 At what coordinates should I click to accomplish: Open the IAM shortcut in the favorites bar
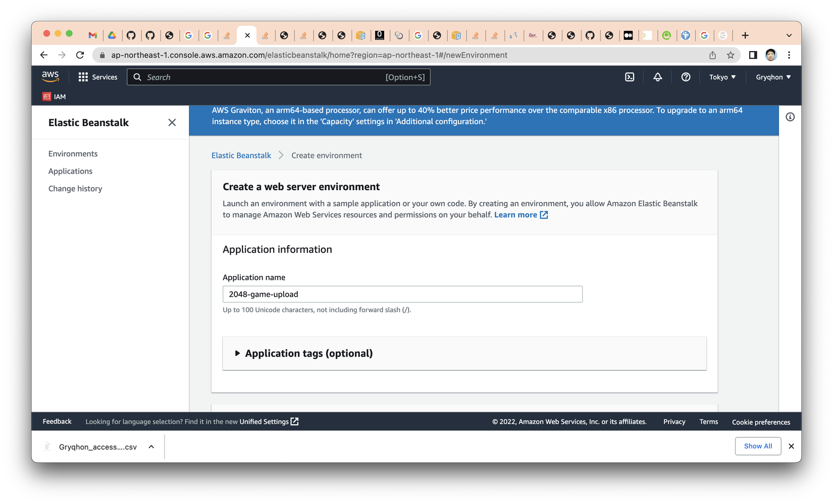55,97
